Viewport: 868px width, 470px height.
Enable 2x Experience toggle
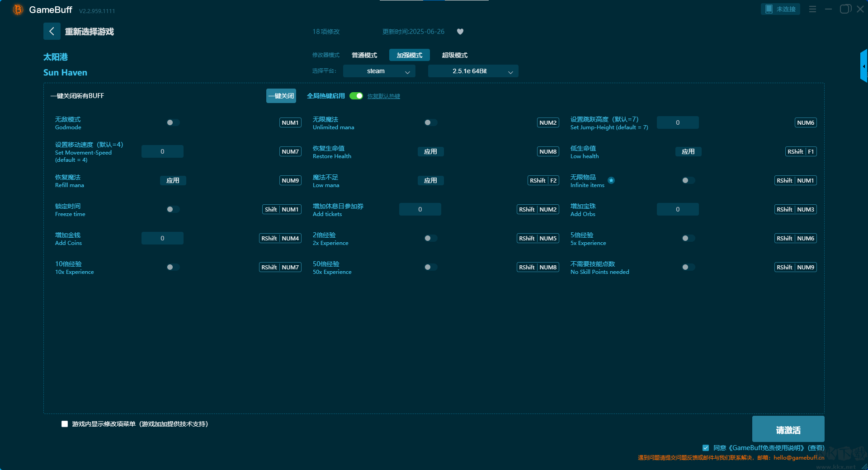click(x=430, y=238)
